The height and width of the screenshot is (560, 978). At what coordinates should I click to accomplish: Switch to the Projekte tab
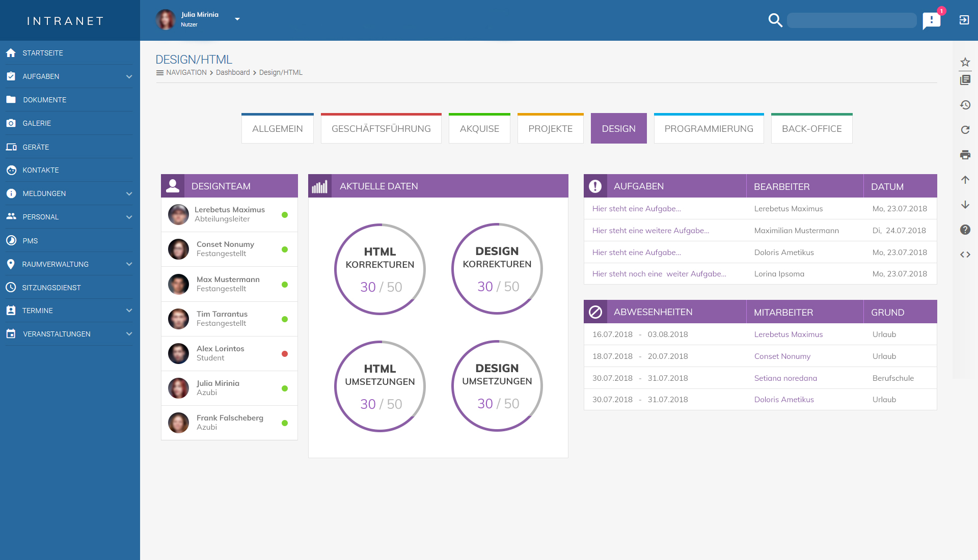coord(550,128)
